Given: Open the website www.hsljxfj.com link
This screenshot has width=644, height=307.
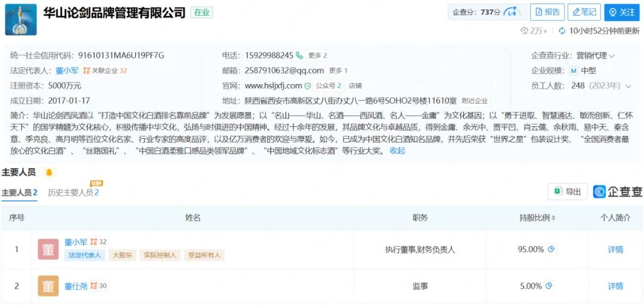Looking at the screenshot, I should pyautogui.click(x=273, y=86).
